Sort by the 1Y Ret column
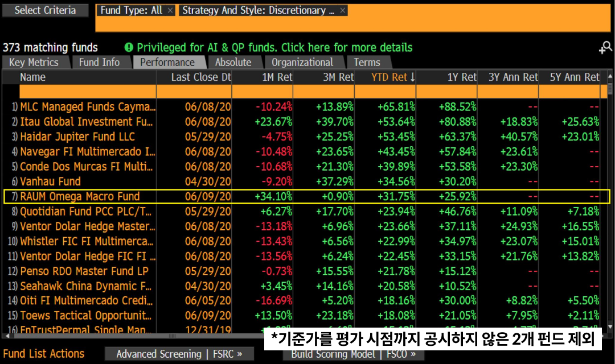 point(462,77)
